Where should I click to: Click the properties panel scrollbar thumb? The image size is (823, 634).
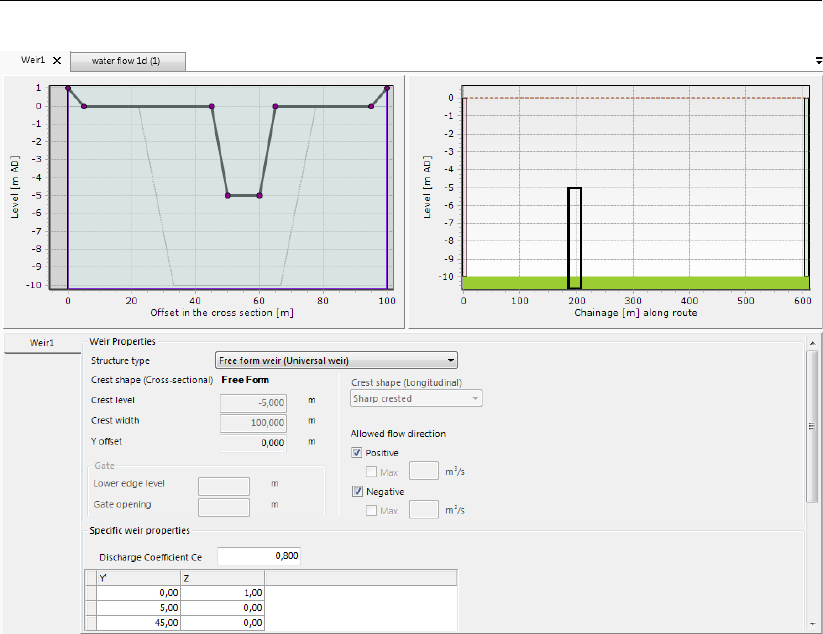(x=812, y=426)
